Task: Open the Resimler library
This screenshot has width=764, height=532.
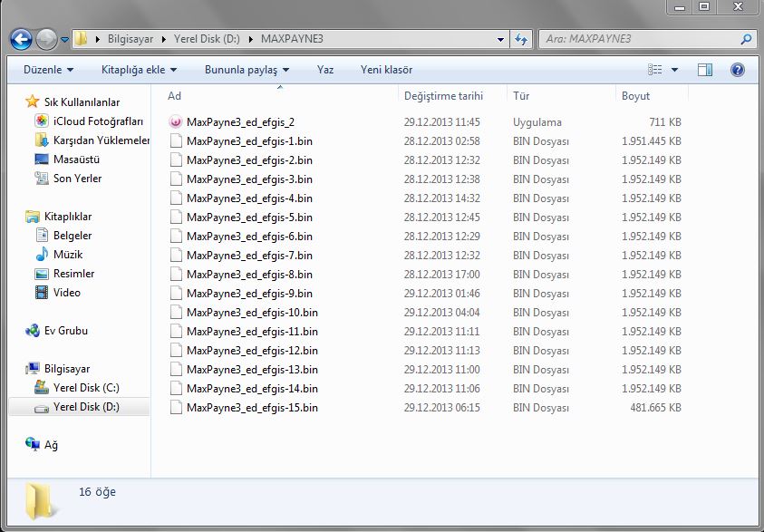Action: (x=65, y=274)
